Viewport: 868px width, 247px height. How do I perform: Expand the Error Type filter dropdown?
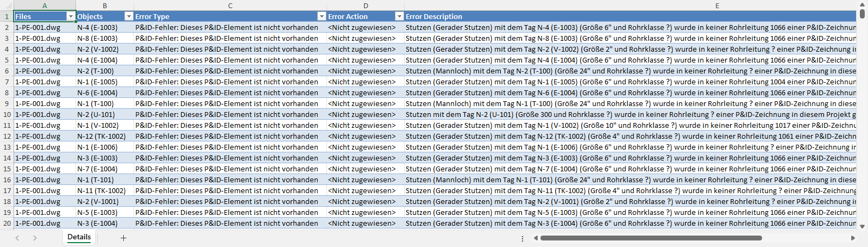[x=322, y=16]
